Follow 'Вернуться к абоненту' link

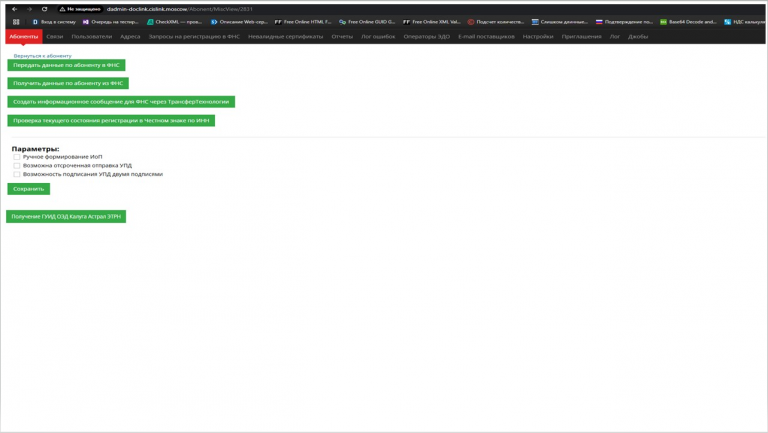pos(43,56)
